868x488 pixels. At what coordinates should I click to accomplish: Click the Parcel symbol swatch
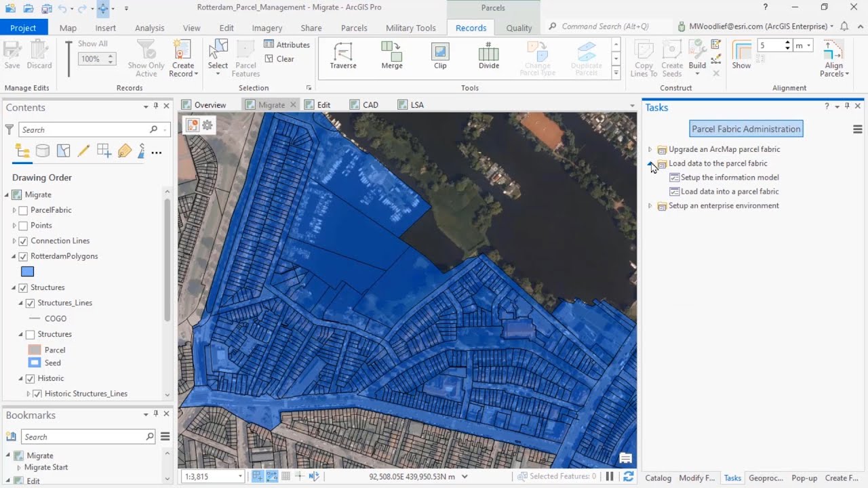coord(35,350)
